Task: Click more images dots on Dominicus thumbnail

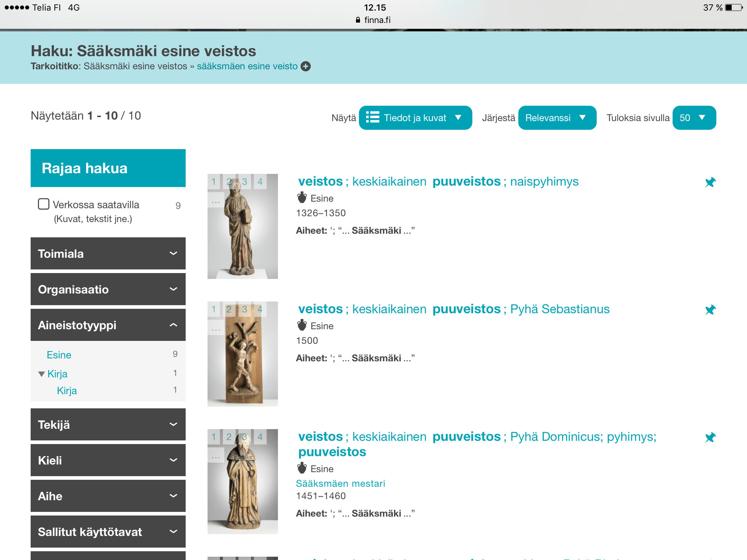Action: pos(216,455)
